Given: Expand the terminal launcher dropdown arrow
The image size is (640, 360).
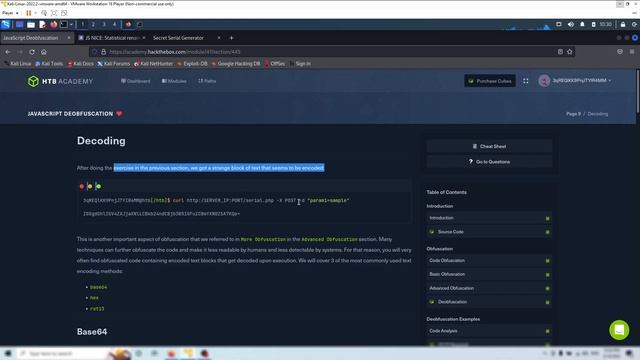Looking at the screenshot, I should 71,24.
